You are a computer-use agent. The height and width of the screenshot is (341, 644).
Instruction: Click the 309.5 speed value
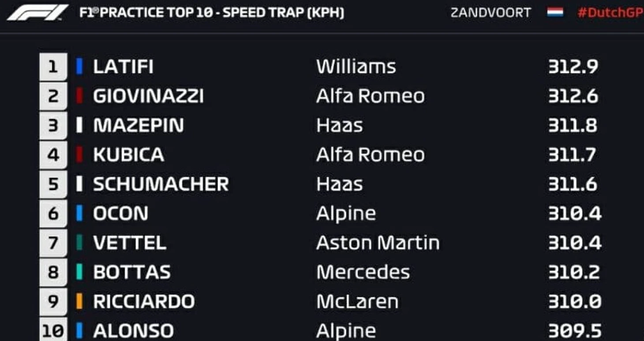pyautogui.click(x=575, y=331)
